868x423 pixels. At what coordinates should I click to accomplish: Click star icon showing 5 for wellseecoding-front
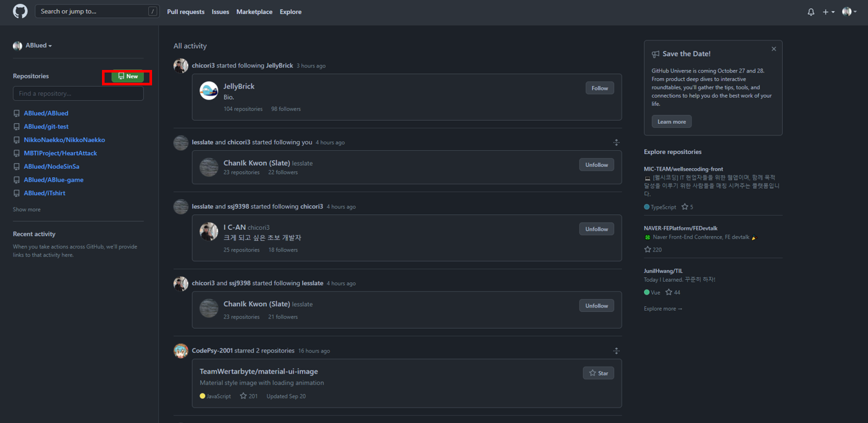(x=685, y=207)
